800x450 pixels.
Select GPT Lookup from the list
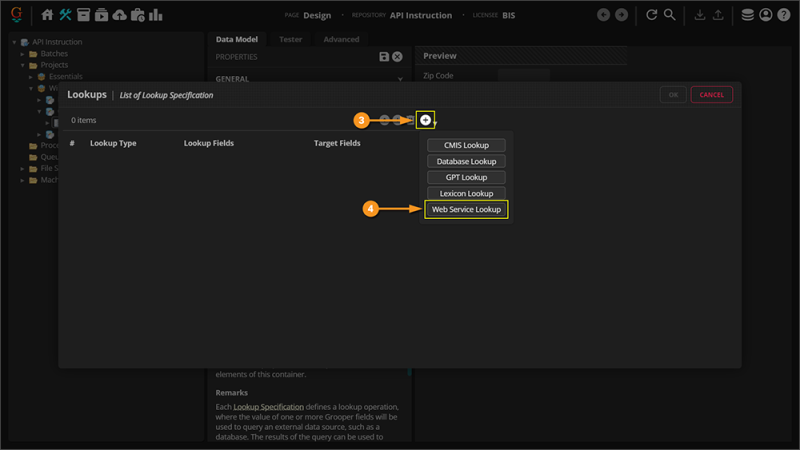pyautogui.click(x=466, y=177)
